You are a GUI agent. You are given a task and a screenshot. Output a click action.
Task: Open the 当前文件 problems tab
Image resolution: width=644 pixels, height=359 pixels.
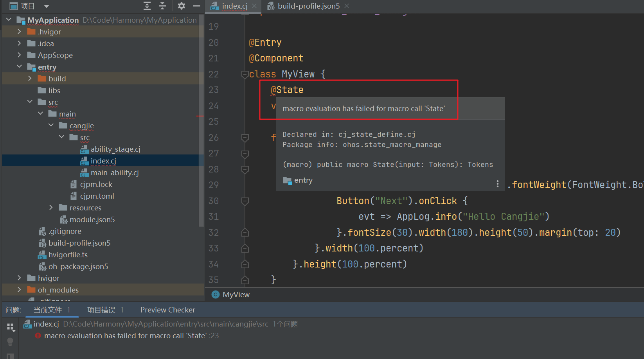click(52, 310)
